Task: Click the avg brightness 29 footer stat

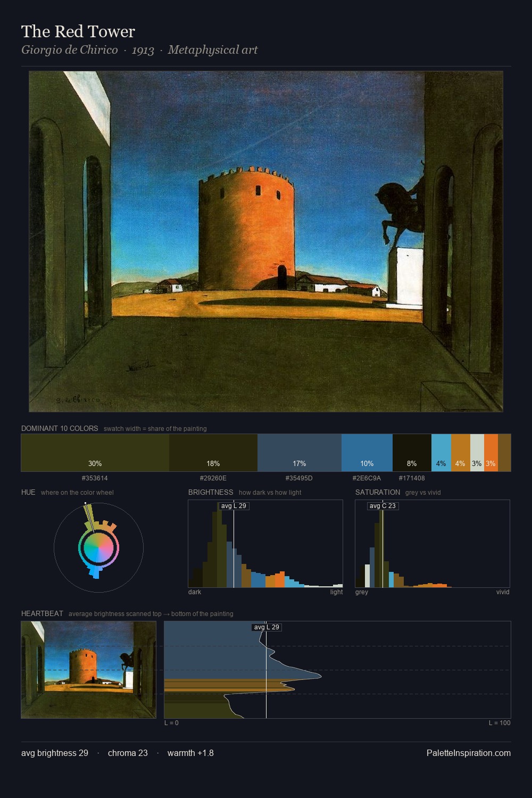Action: [55, 753]
